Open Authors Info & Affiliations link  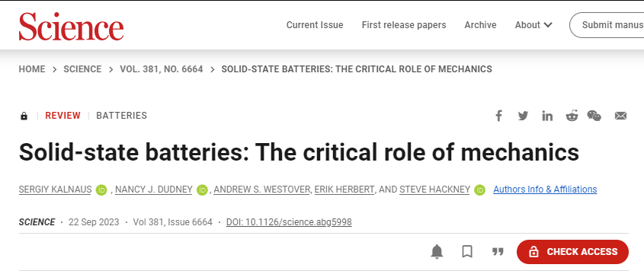pos(545,190)
